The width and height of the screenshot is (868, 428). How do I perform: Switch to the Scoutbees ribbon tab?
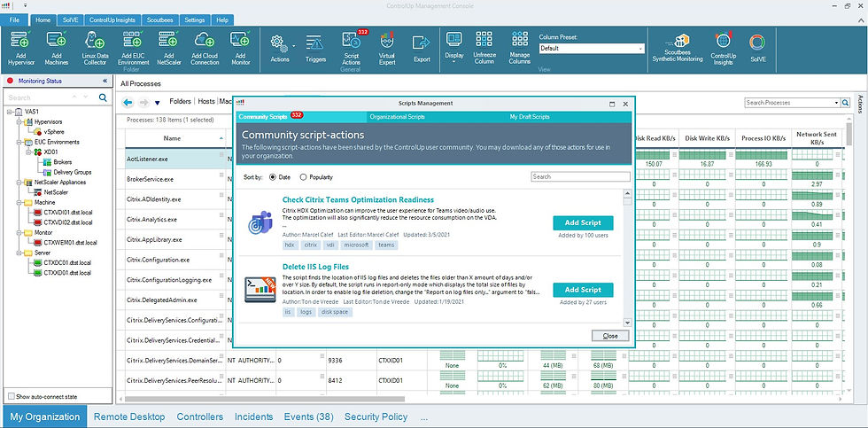coord(160,19)
